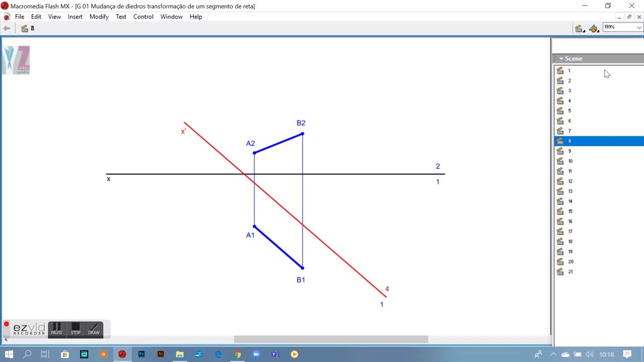Select highlighted scene 8 in Scene panel

pos(599,141)
